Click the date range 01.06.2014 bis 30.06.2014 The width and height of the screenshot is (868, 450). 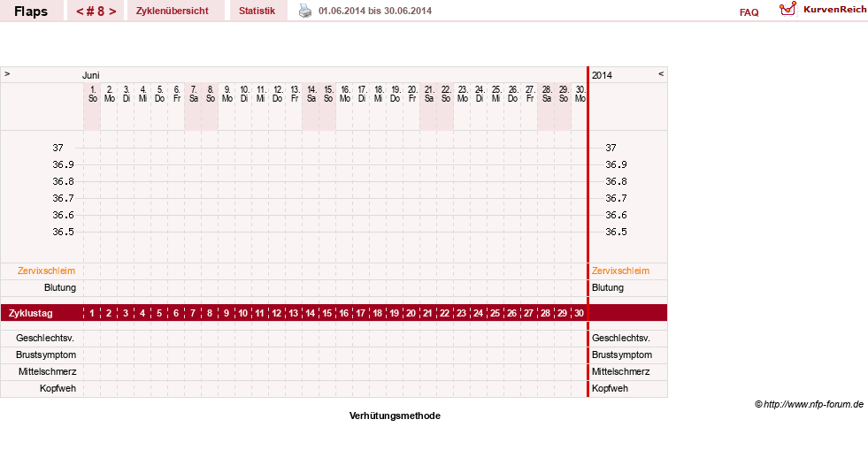(375, 11)
